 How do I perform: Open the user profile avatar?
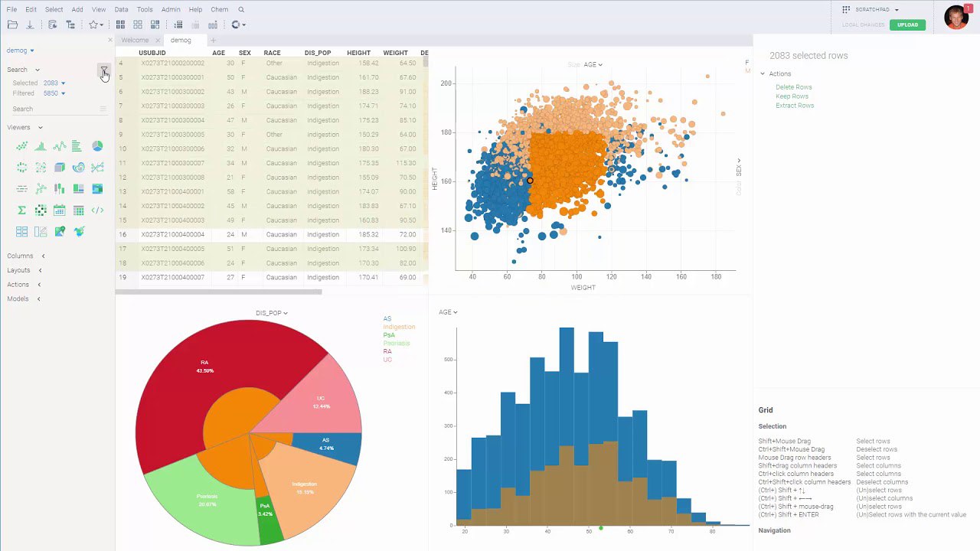pos(956,17)
